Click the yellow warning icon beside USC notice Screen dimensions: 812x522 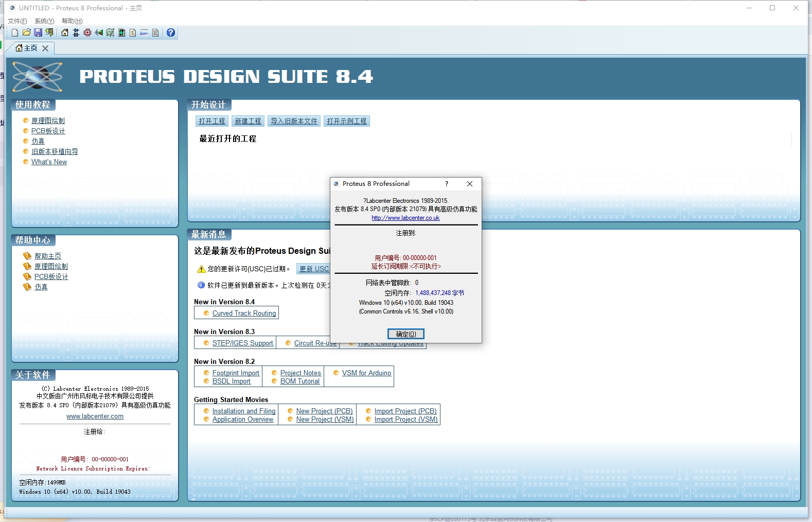pos(202,269)
